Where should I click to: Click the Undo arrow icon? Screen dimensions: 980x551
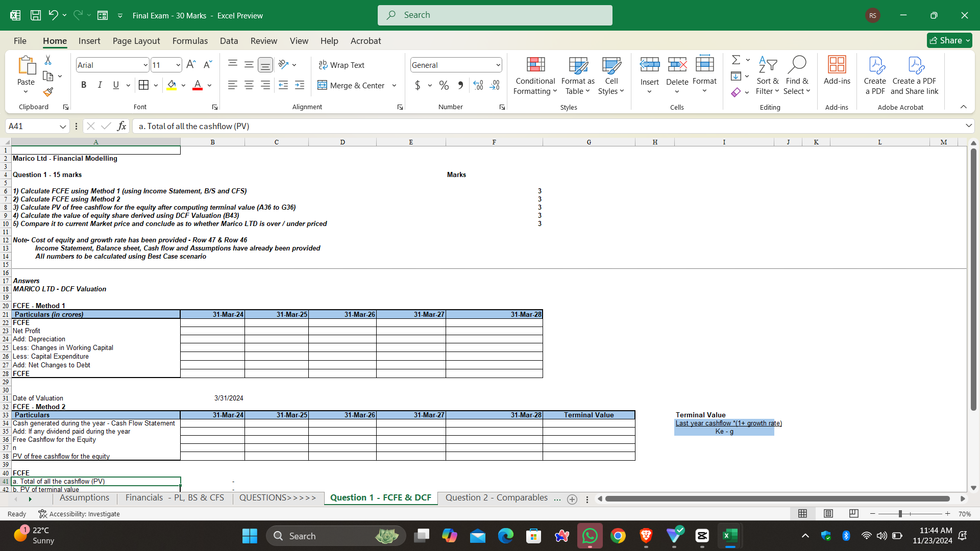click(53, 15)
